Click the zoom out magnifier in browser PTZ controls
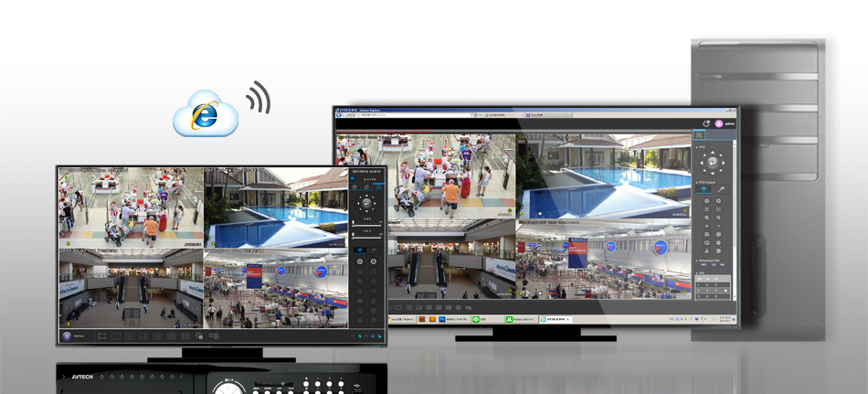 point(718,218)
